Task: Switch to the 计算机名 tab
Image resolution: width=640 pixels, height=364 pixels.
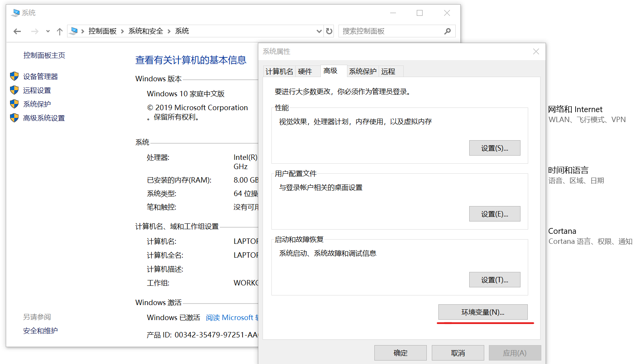Action: pyautogui.click(x=279, y=71)
